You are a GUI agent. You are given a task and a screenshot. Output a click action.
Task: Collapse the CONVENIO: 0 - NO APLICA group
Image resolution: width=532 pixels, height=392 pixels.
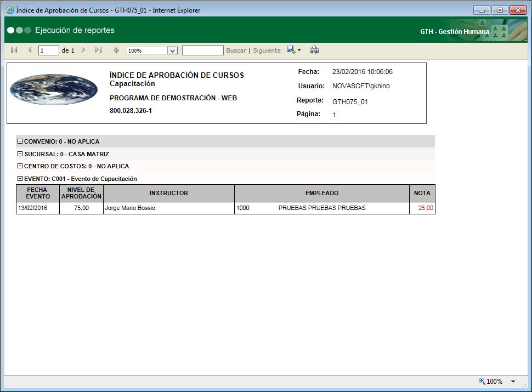(x=20, y=141)
